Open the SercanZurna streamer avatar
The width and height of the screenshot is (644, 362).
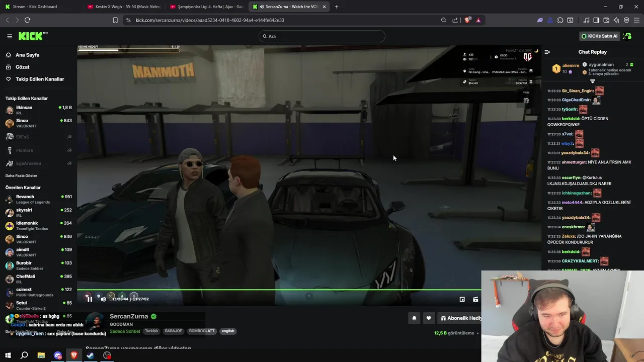[x=95, y=322]
